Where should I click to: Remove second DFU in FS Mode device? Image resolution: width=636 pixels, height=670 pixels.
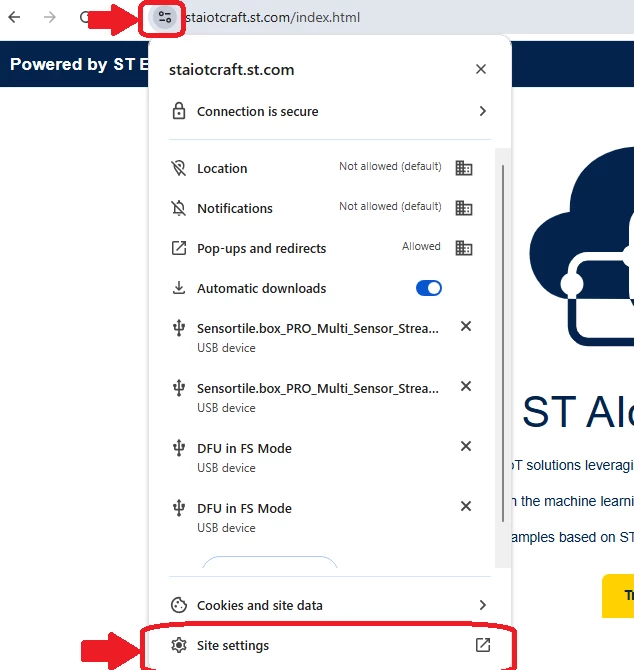pos(466,506)
